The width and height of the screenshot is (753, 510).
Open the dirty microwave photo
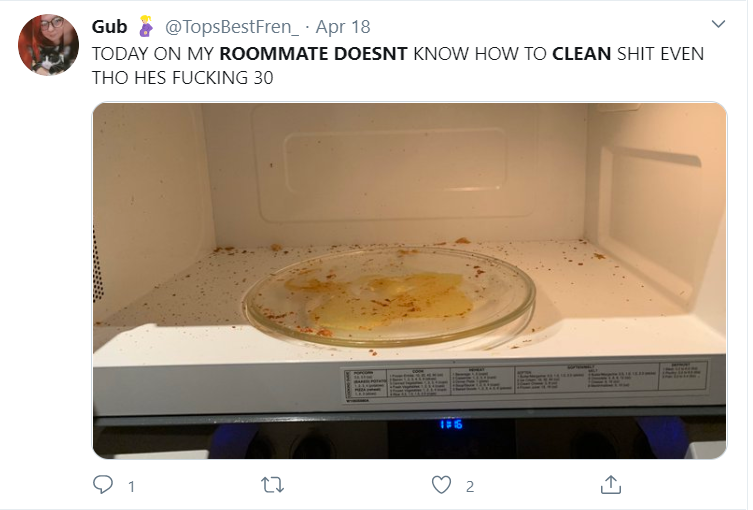tap(410, 280)
